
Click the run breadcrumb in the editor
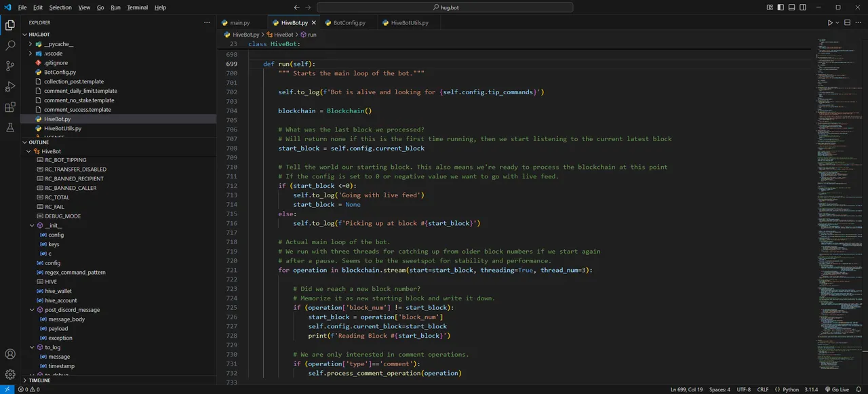click(x=308, y=35)
